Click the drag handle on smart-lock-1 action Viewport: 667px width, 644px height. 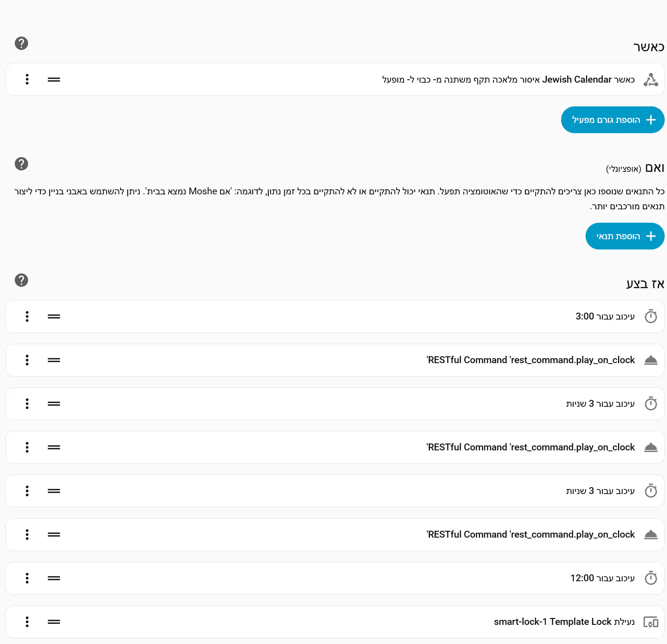(x=54, y=622)
